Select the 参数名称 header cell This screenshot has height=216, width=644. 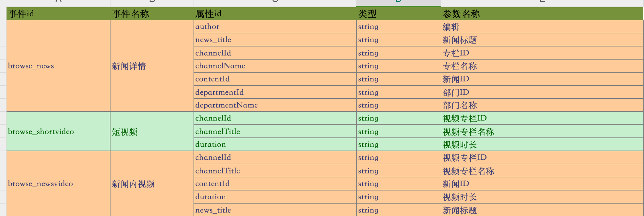pyautogui.click(x=542, y=14)
